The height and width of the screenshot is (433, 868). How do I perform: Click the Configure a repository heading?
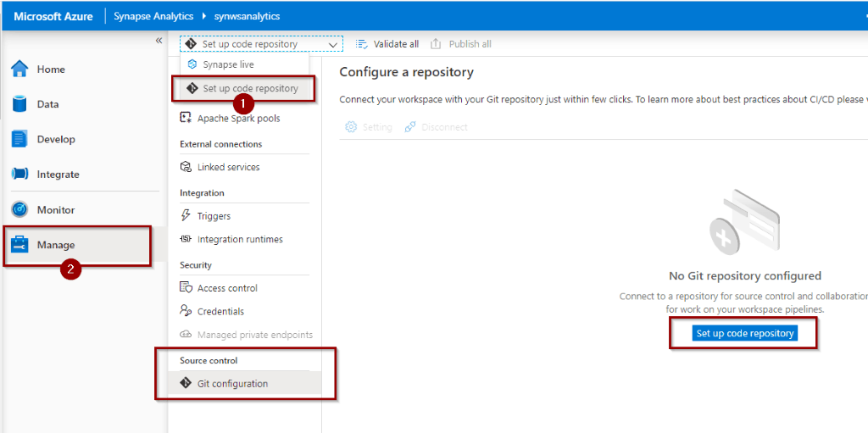point(406,72)
